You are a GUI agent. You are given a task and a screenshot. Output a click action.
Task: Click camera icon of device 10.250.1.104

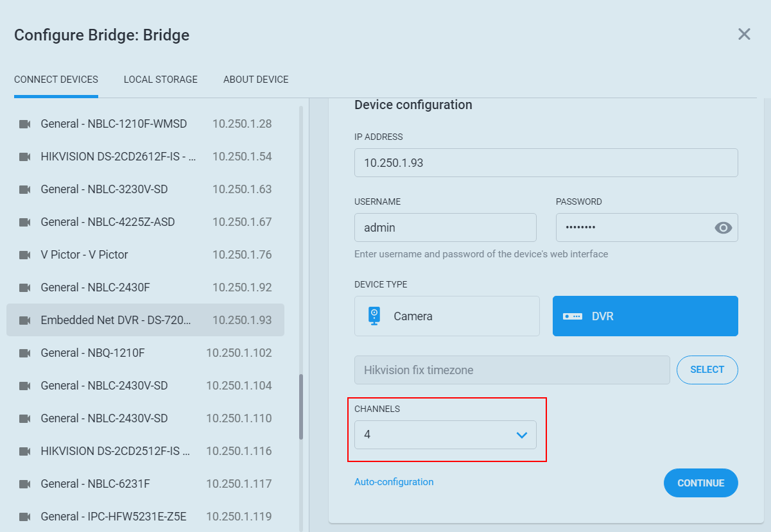[x=25, y=386]
